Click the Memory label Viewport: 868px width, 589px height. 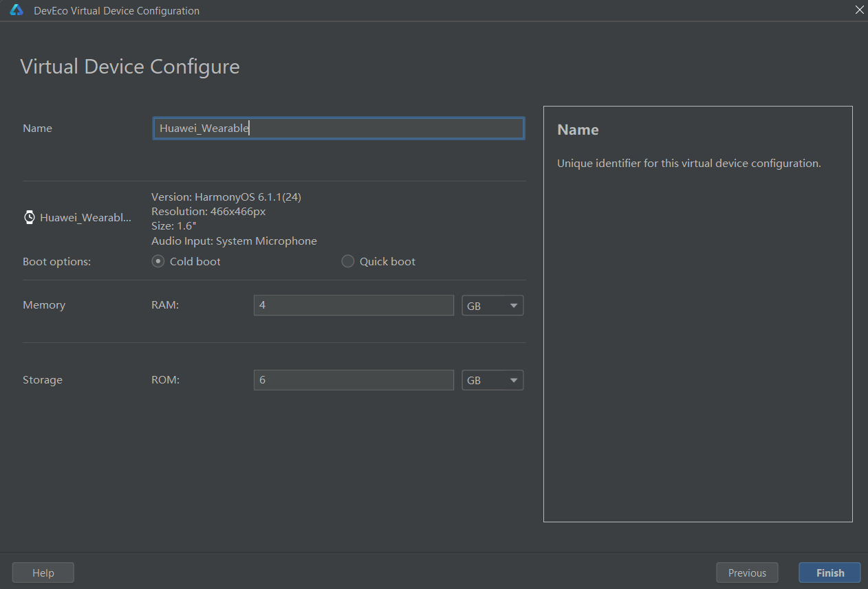click(44, 305)
